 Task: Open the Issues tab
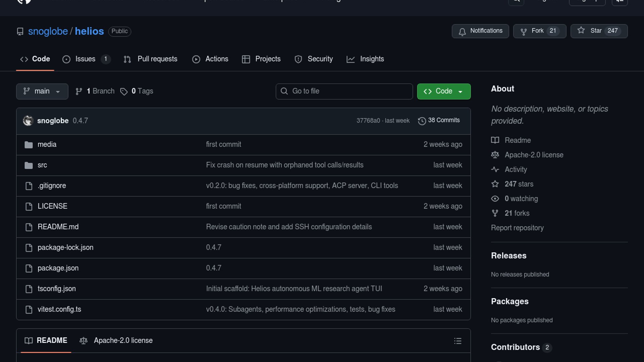pos(85,59)
